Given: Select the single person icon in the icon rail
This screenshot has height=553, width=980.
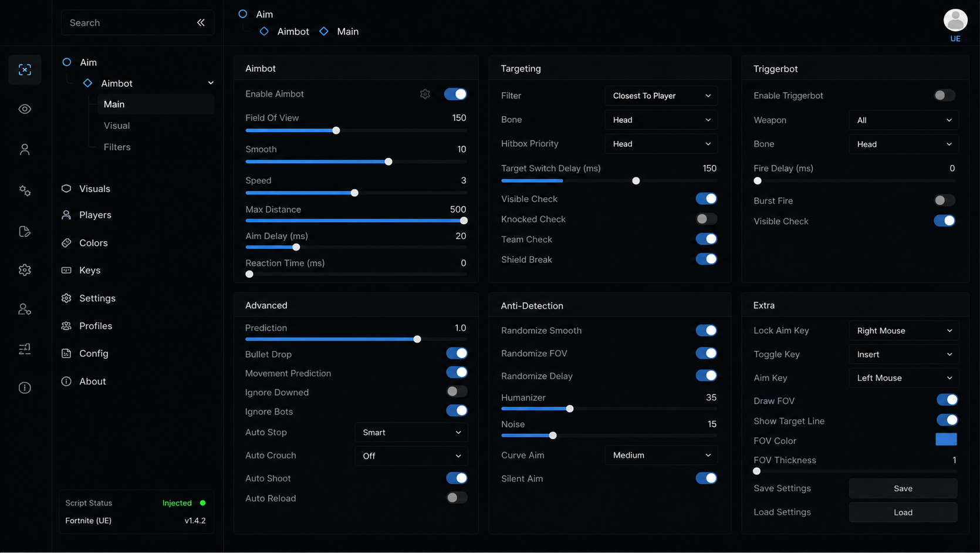Looking at the screenshot, I should (25, 150).
